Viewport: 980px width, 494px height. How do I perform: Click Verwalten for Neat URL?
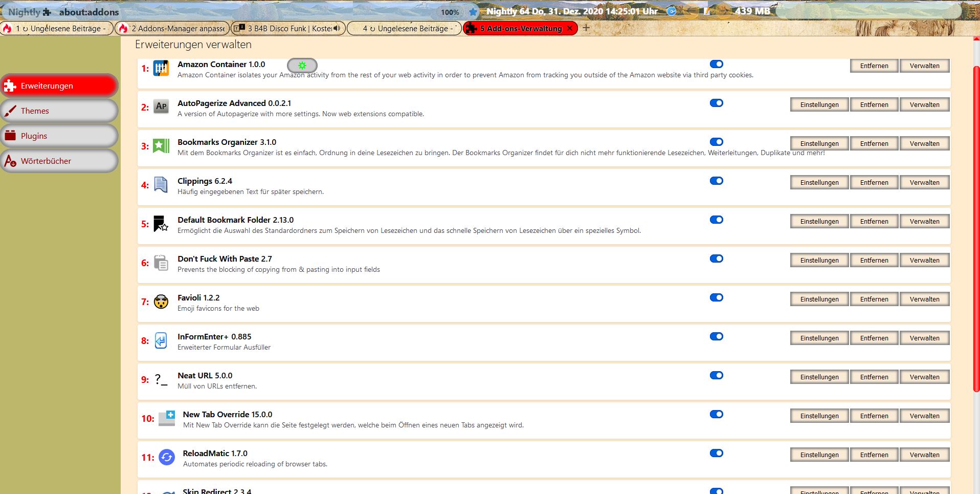pos(924,377)
